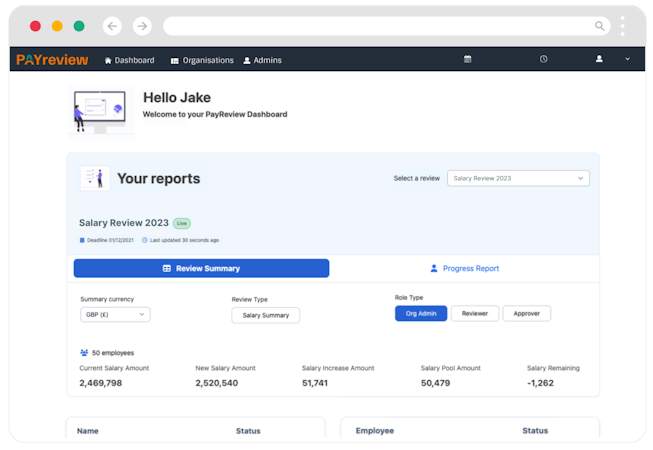Open the browser three-dot menu
The width and height of the screenshot is (653, 450).
pyautogui.click(x=623, y=26)
